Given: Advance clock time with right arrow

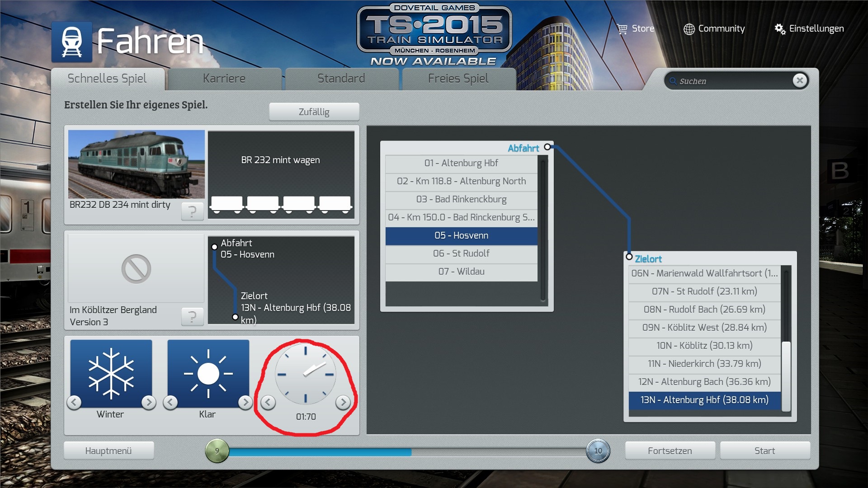Looking at the screenshot, I should pos(343,402).
